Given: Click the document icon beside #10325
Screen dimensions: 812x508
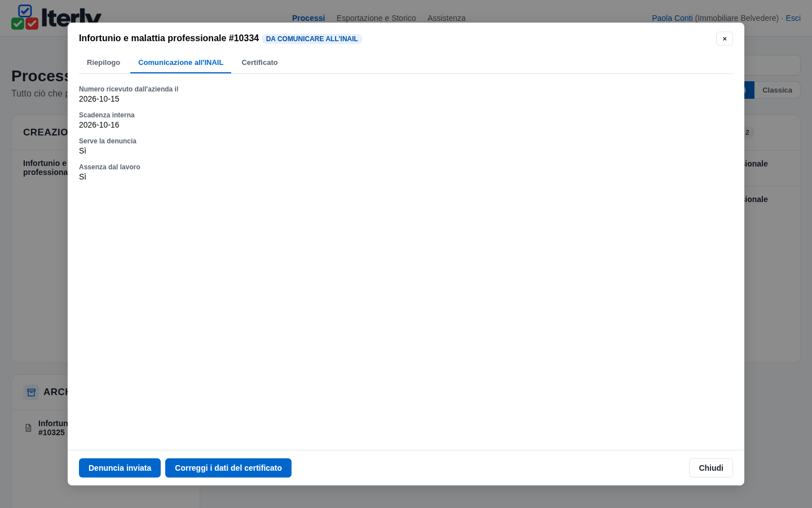Looking at the screenshot, I should [x=29, y=428].
